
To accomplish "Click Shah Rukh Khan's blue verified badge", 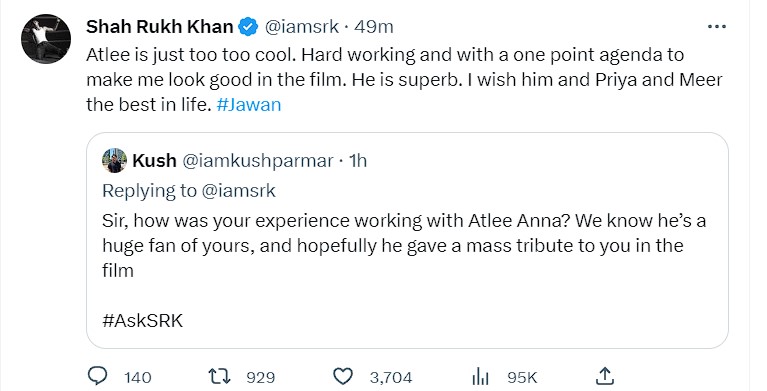I will click(248, 27).
